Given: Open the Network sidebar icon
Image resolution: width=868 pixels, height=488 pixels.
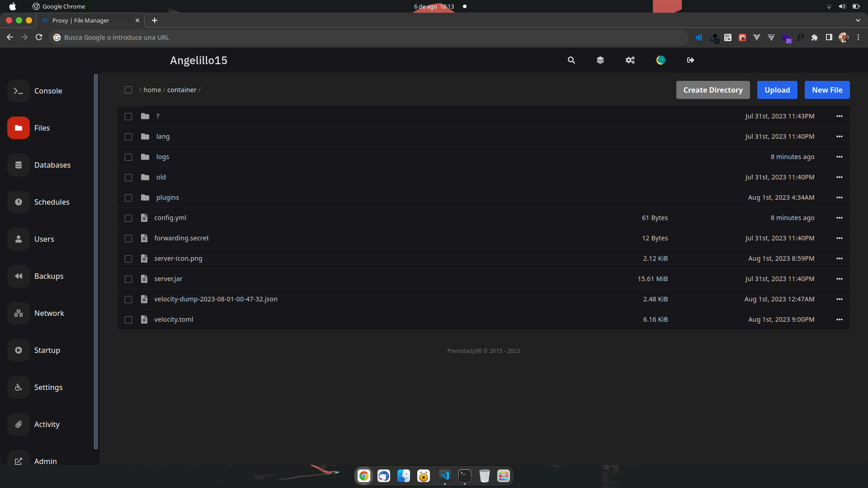Looking at the screenshot, I should pyautogui.click(x=19, y=313).
